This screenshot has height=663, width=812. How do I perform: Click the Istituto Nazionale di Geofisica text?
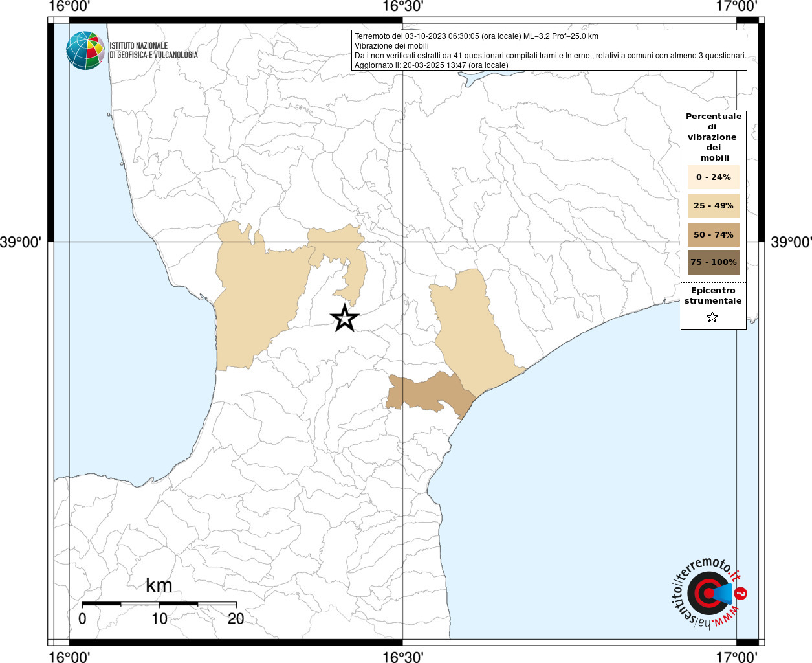tap(153, 51)
